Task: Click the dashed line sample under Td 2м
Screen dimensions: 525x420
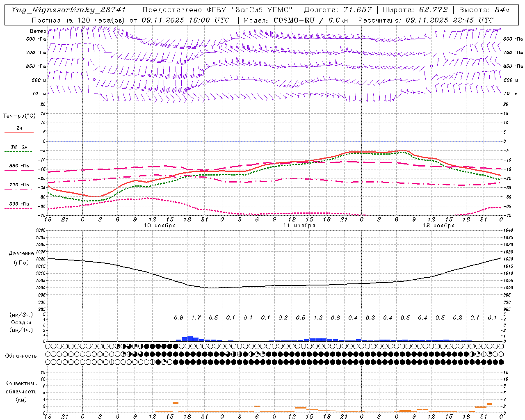Action: [x=19, y=152]
